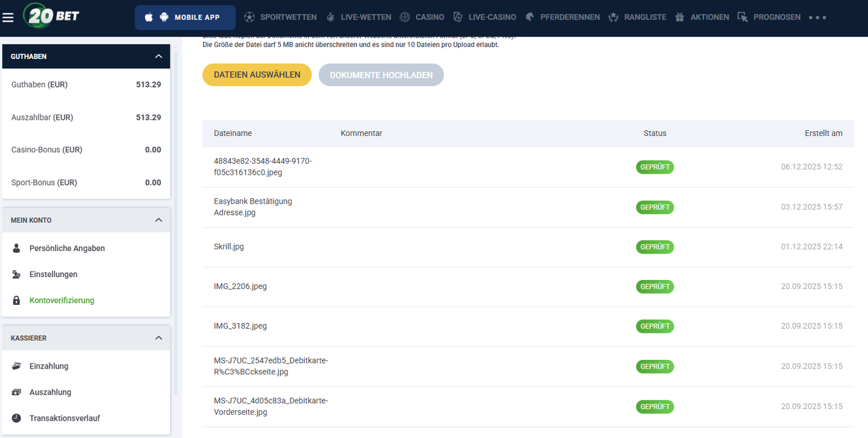
Task: Click the Transaktionsverlauf clock icon
Action: (x=17, y=418)
